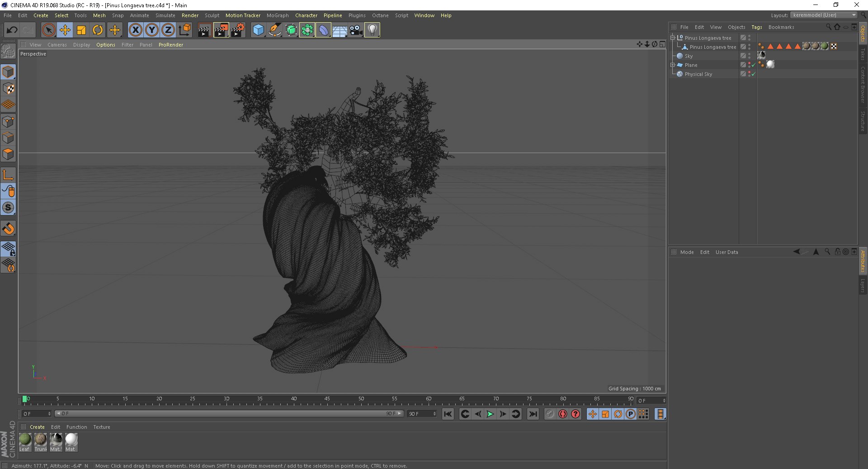The height and width of the screenshot is (469, 868).
Task: Open Edit Render Settings icon
Action: [x=238, y=30]
